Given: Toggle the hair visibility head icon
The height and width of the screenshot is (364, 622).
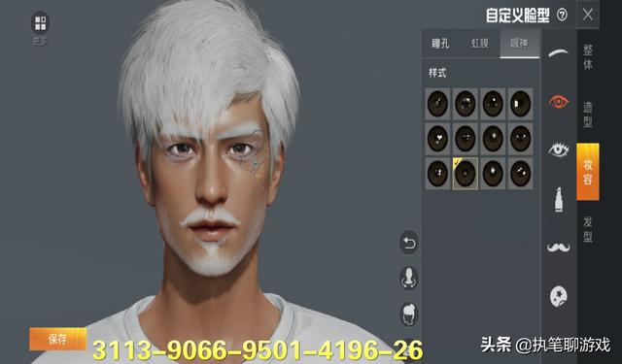Looking at the screenshot, I should 409,314.
